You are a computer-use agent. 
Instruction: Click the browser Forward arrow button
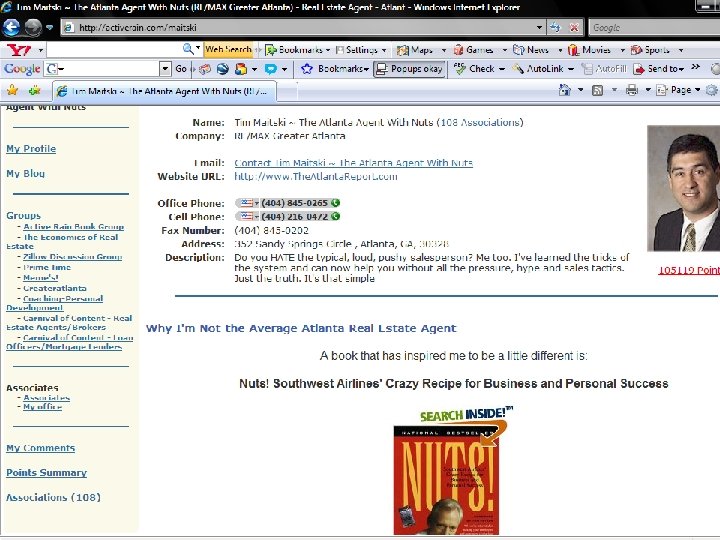click(x=33, y=28)
